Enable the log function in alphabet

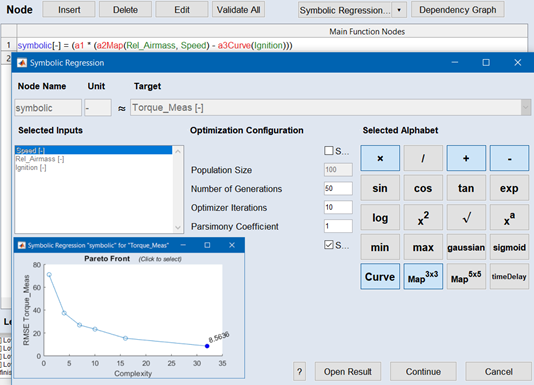380,217
